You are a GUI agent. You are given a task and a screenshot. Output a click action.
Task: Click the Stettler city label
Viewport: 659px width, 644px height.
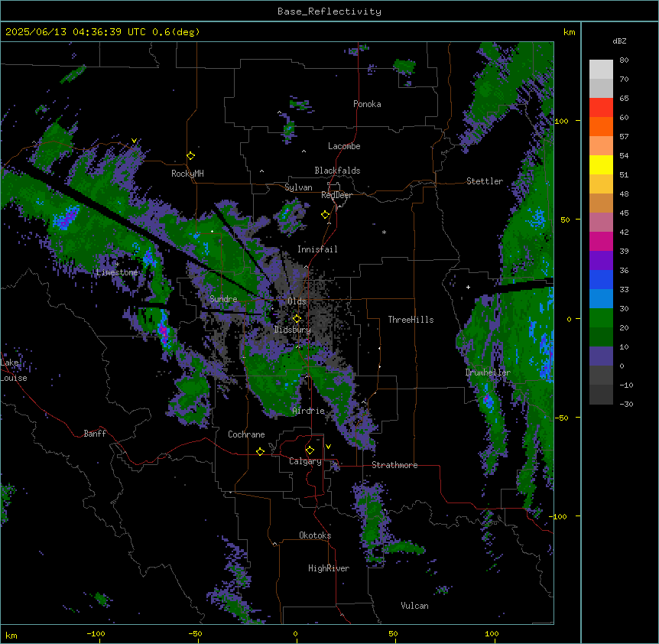485,181
